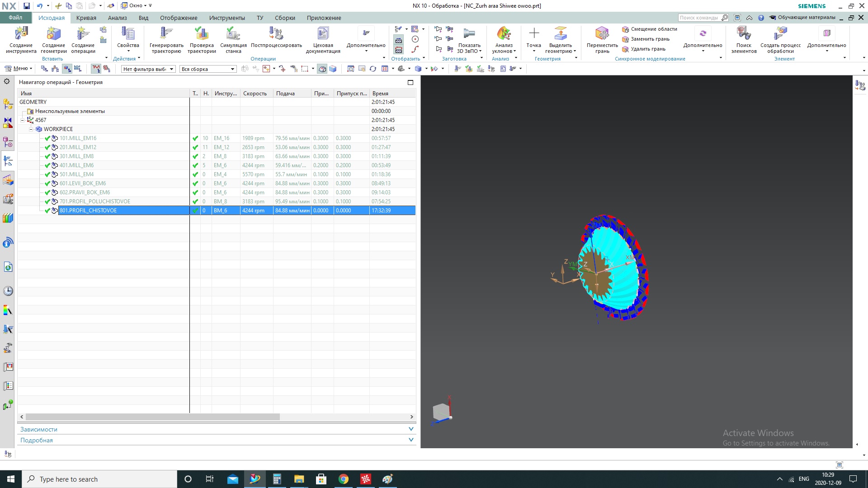Open the Меню dropdown
This screenshot has height=488, width=868.
coord(18,69)
